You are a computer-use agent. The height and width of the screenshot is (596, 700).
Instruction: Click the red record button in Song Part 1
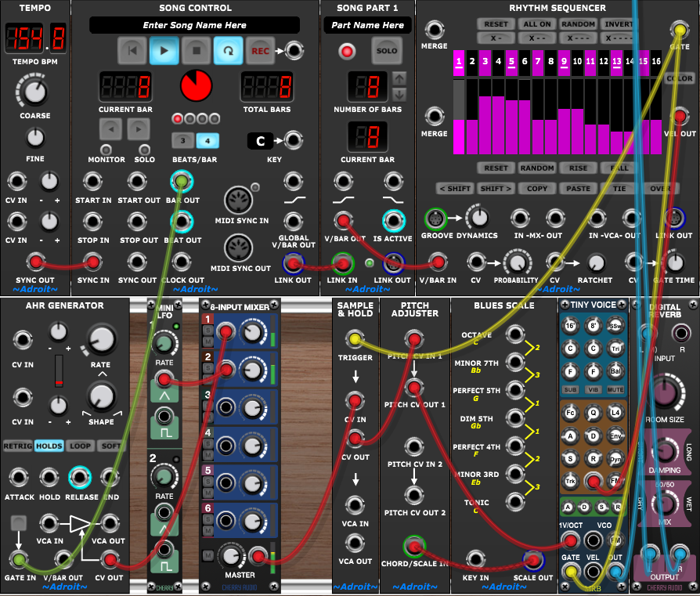[x=347, y=52]
